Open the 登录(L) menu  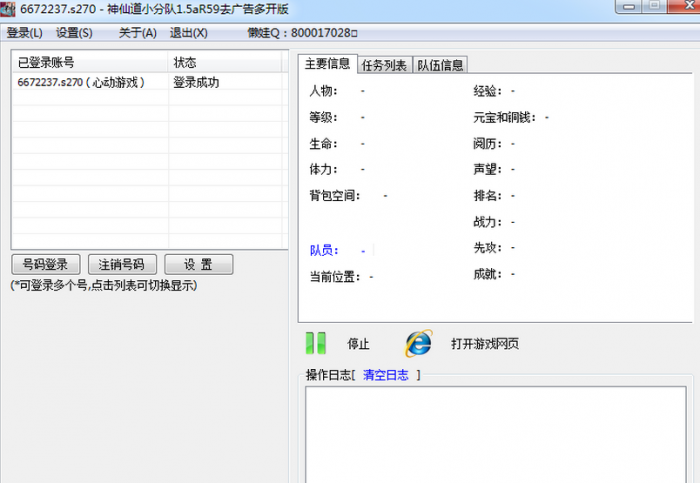pyautogui.click(x=25, y=32)
